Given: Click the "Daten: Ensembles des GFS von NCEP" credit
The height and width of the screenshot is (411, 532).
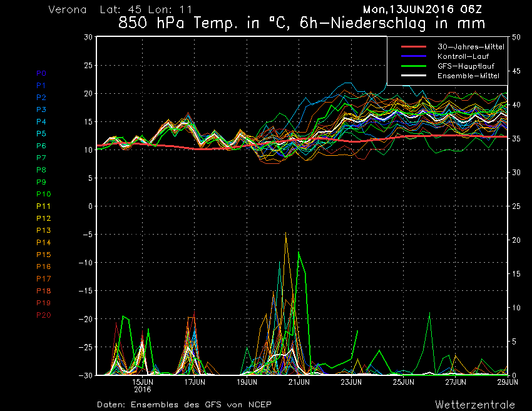Looking at the screenshot, I should coord(184,405).
